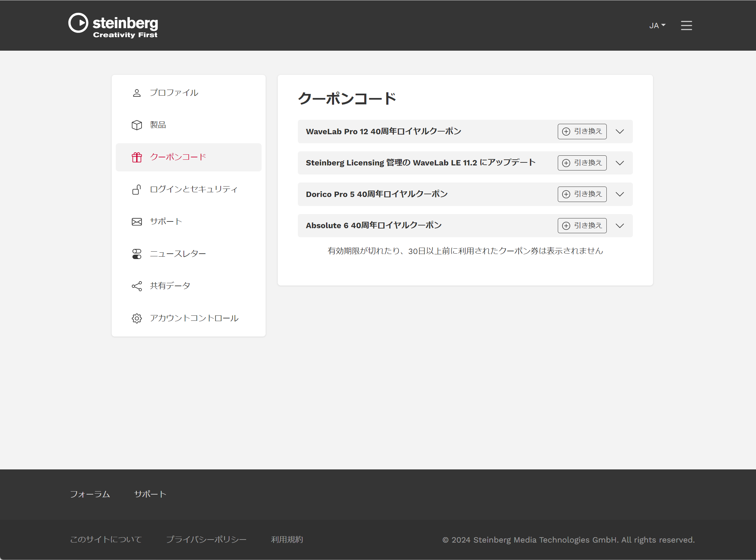Redeem the Dorico Pro 5 coupon
756x560 pixels.
coord(582,194)
